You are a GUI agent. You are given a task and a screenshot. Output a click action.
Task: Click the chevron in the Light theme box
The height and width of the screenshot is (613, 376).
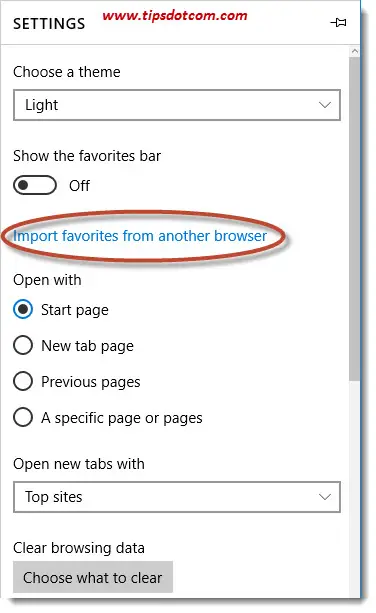click(x=325, y=105)
